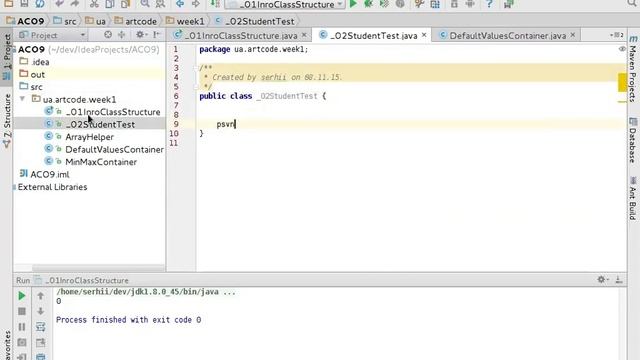
Task: Synchronize files using the refresh icon
Action: 40,4
